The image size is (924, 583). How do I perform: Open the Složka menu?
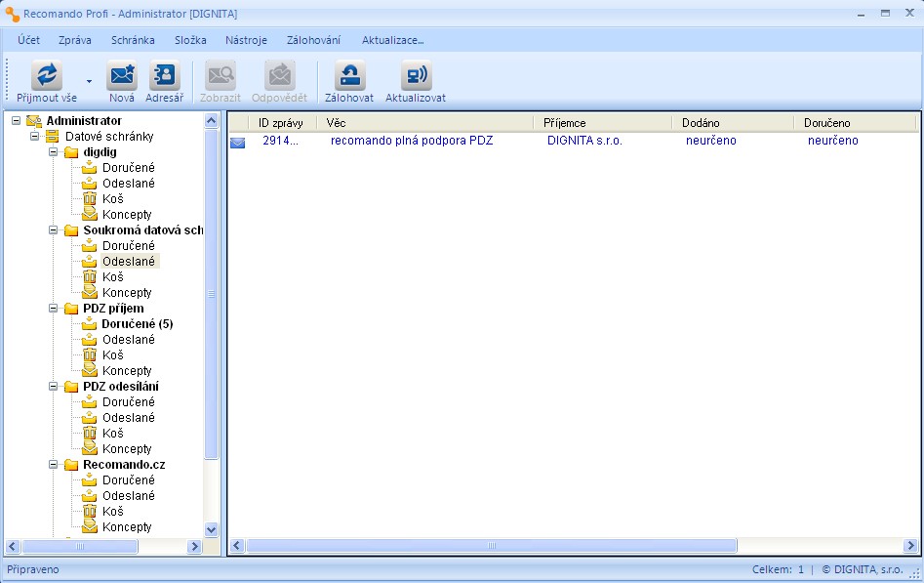(x=190, y=40)
